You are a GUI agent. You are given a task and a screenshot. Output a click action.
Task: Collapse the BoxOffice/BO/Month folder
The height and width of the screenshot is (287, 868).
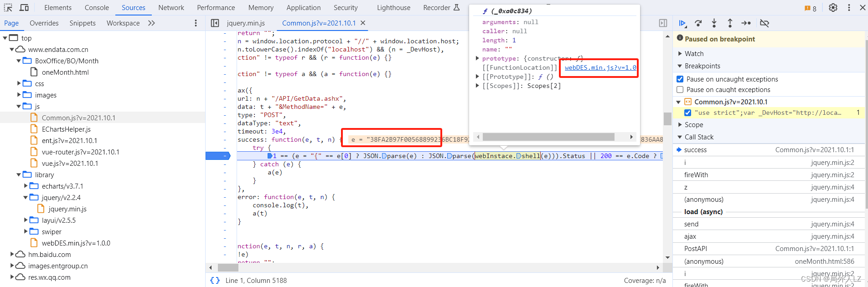[x=19, y=61]
